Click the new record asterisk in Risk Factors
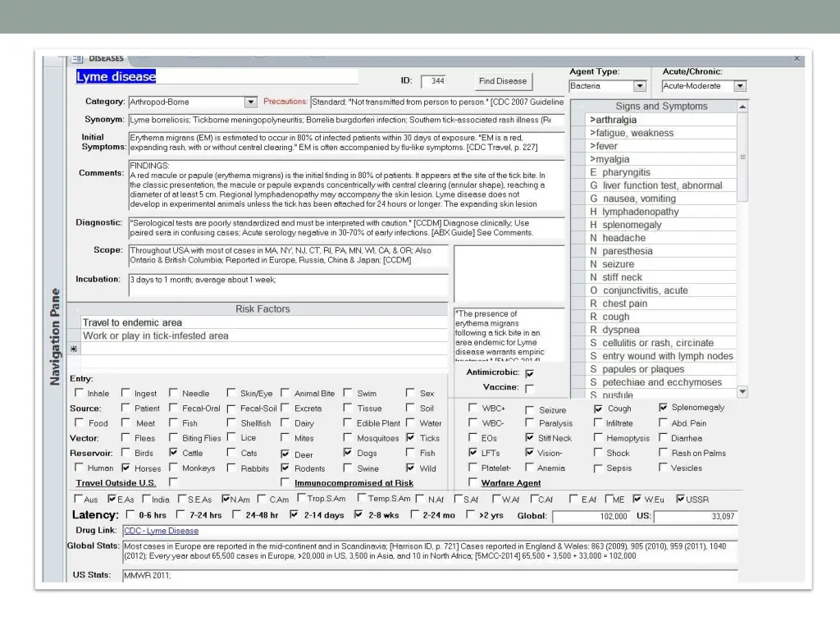This screenshot has height=630, width=840. [x=74, y=349]
